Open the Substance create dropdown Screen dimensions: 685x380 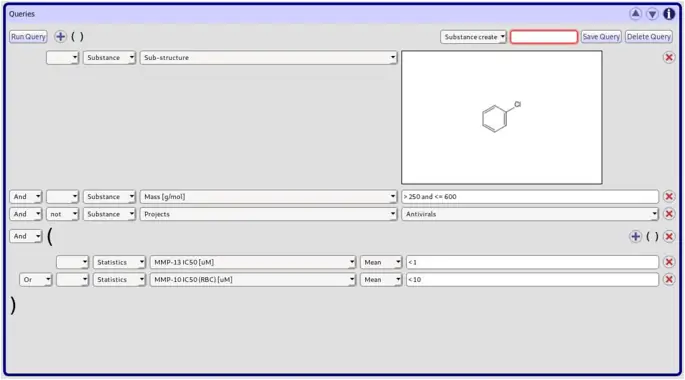pyautogui.click(x=473, y=37)
